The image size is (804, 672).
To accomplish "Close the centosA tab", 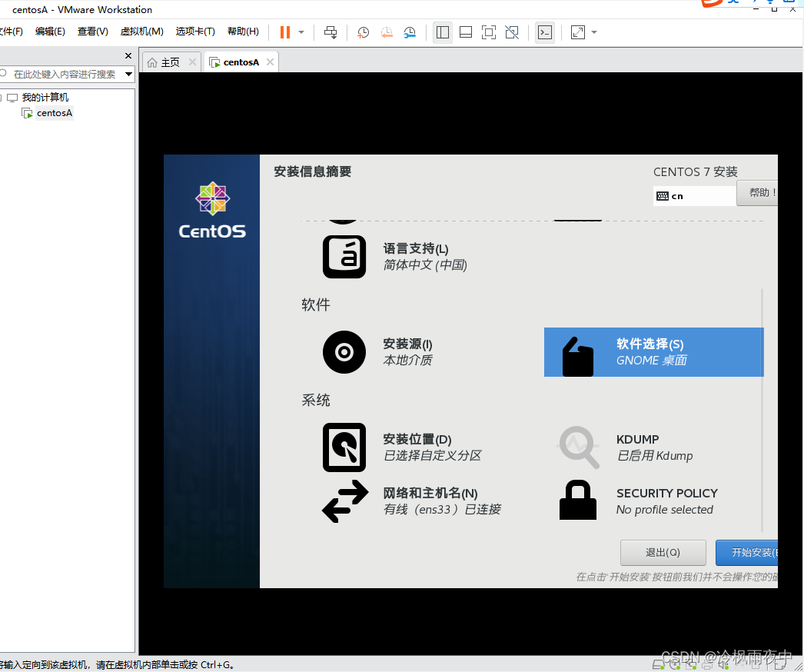I will [x=270, y=62].
